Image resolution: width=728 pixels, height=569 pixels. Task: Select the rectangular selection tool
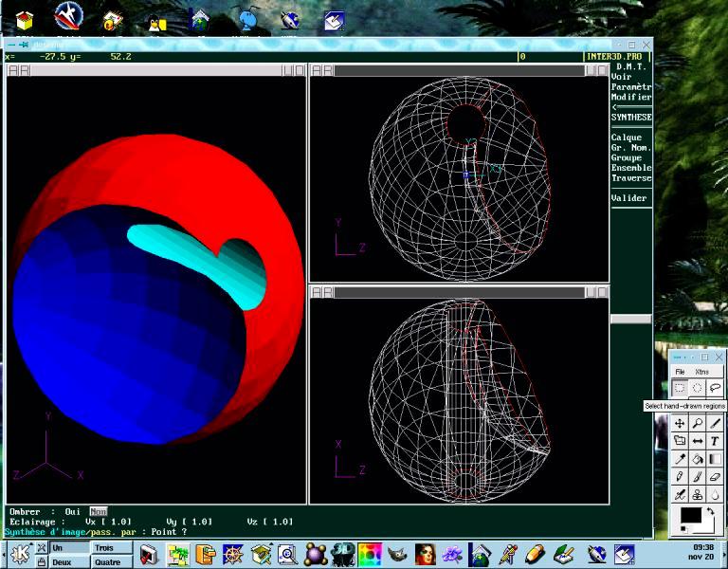click(680, 388)
